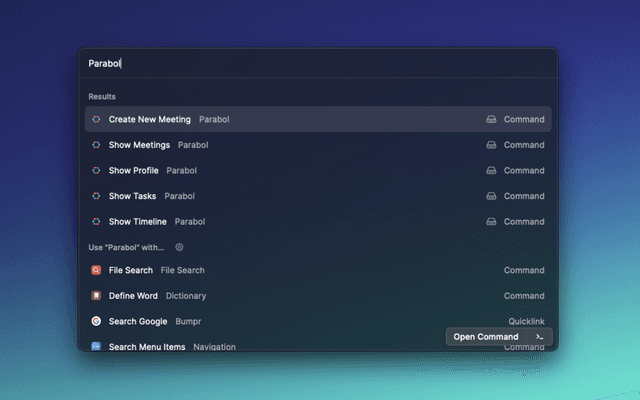This screenshot has width=640, height=400.
Task: Choose Define Word fallback command
Action: click(318, 296)
